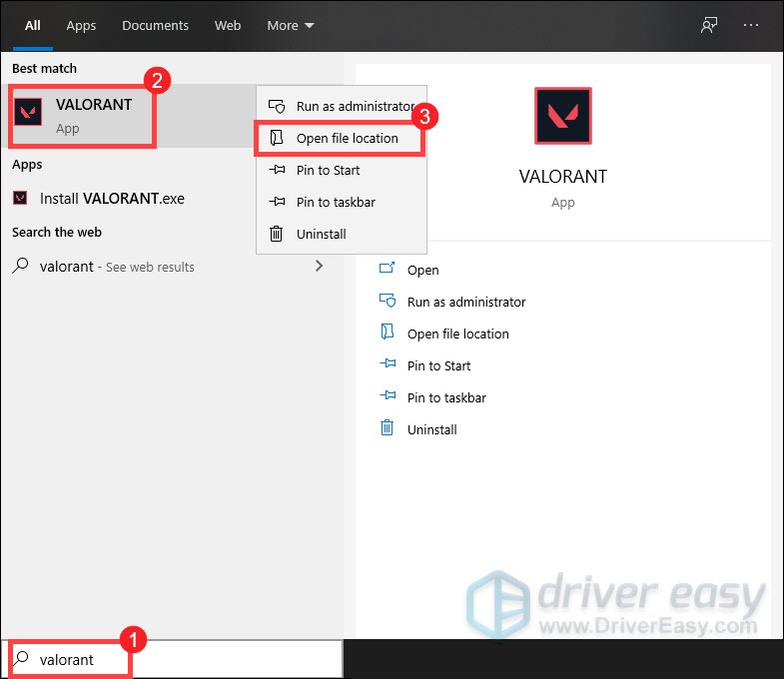Click Open in the right details pane
784x679 pixels.
click(422, 270)
